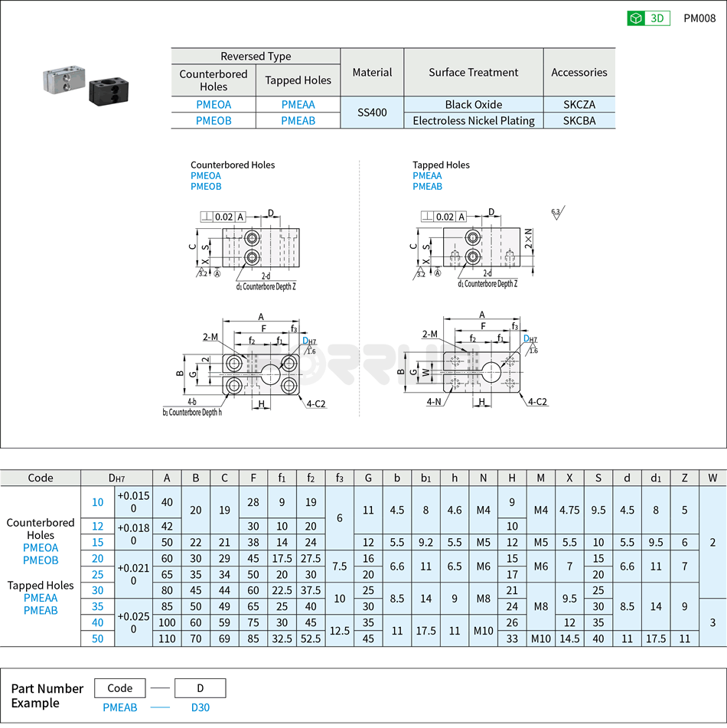This screenshot has width=727, height=728.
Task: Select PMEOA under Counterbored Holes diagram
Action: tap(204, 176)
